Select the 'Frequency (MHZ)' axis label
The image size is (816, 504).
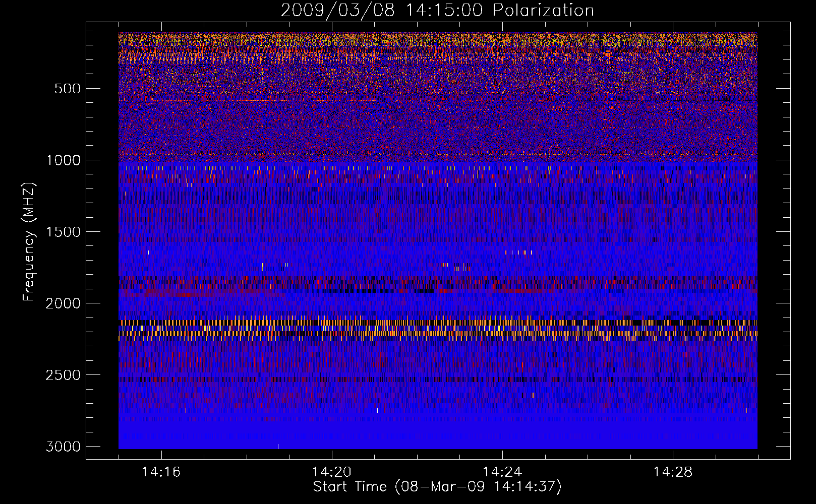pos(29,242)
